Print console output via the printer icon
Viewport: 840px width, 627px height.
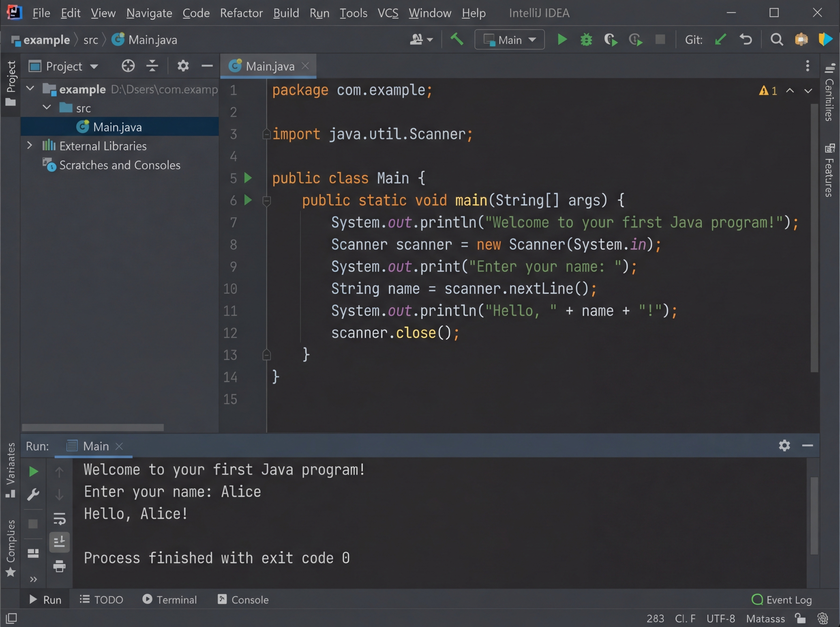(59, 566)
